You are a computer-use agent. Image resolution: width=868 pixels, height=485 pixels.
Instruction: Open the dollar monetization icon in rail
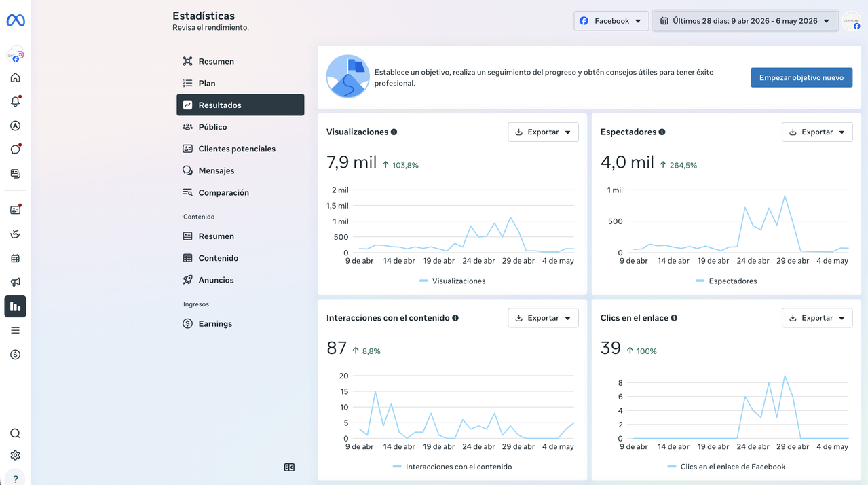click(x=16, y=355)
